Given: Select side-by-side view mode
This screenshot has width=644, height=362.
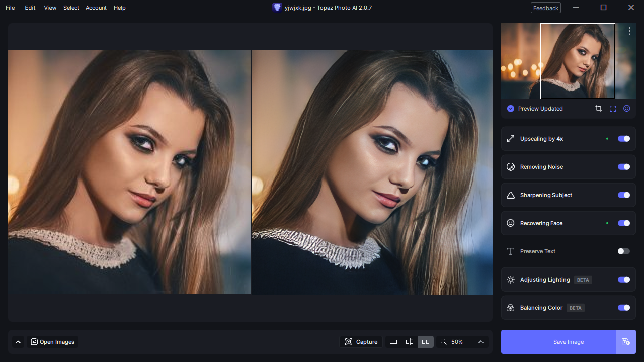Looking at the screenshot, I should point(426,342).
